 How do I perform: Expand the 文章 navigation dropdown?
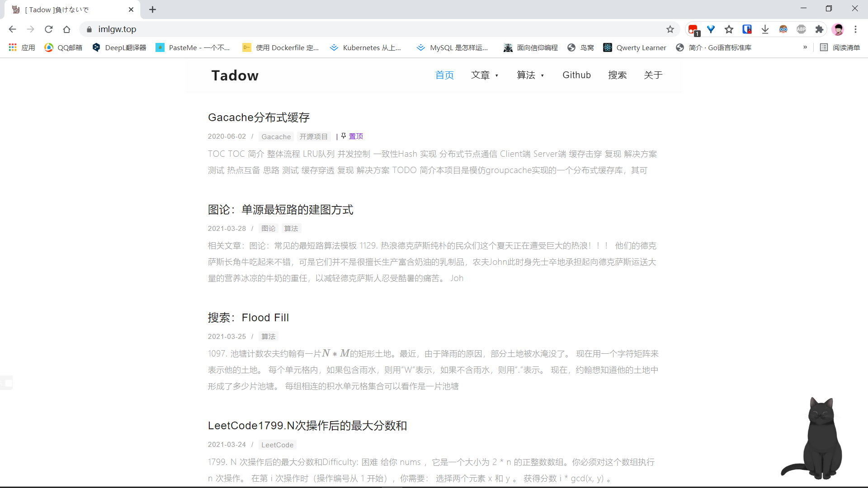pos(484,75)
